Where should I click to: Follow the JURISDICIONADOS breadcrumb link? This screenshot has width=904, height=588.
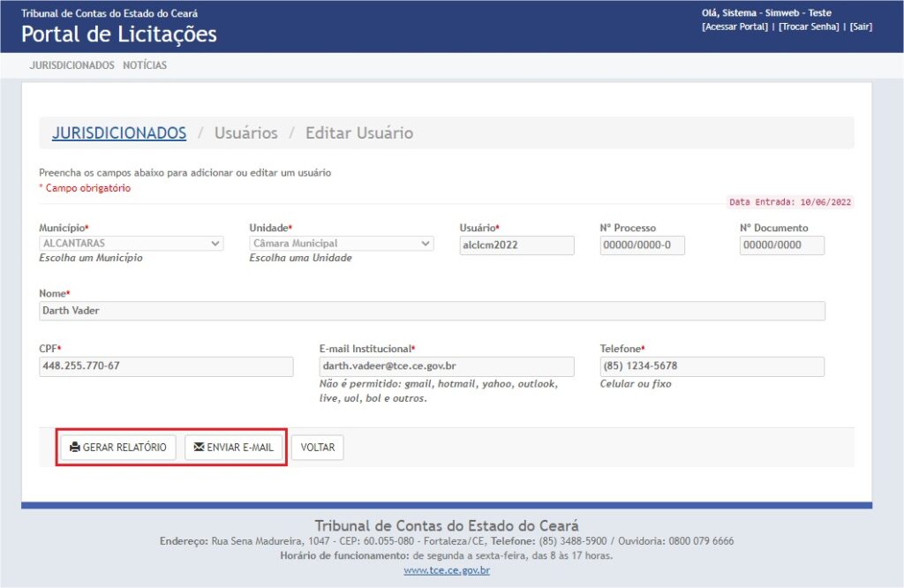pos(119,133)
